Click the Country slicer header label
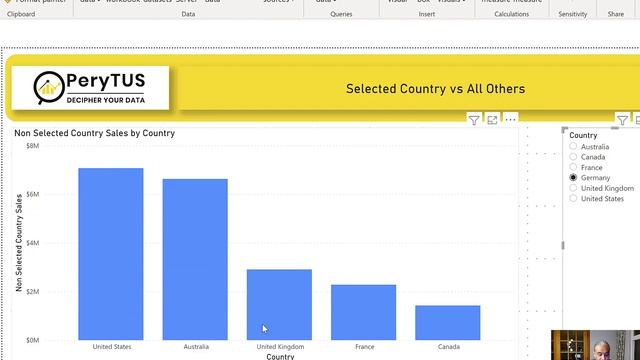The height and width of the screenshot is (360, 640). pyautogui.click(x=583, y=135)
